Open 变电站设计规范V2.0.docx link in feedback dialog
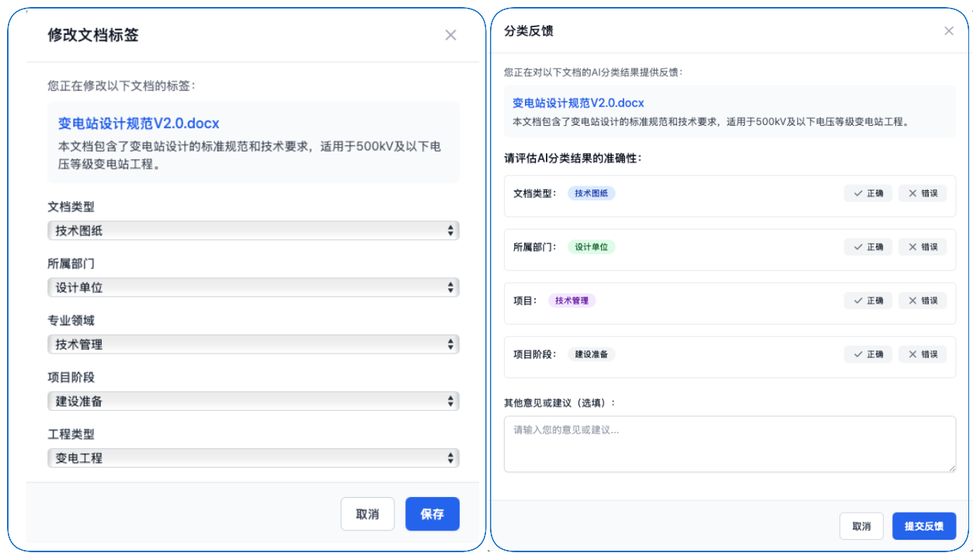 click(578, 103)
